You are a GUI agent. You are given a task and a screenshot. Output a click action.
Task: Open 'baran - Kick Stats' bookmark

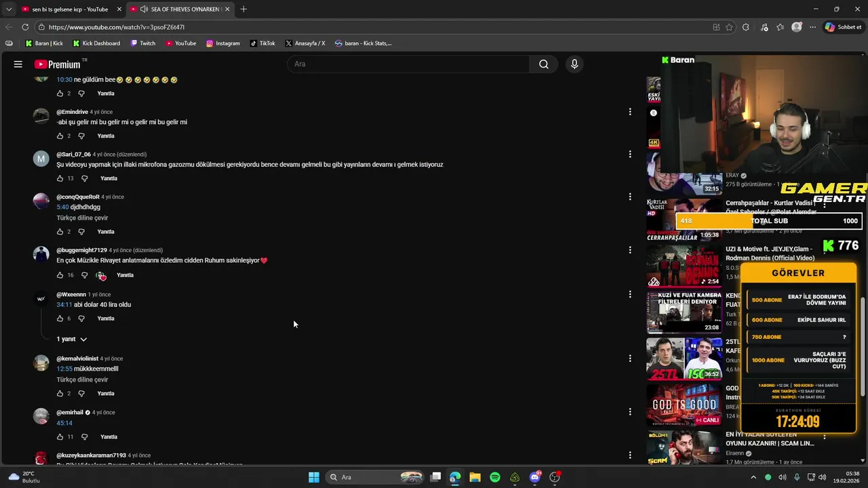363,43
